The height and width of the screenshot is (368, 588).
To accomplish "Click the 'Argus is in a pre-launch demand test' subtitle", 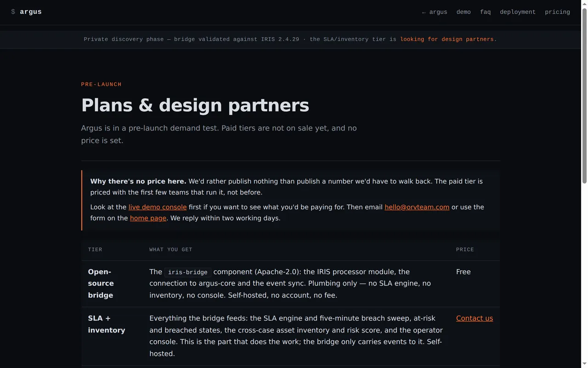I will [219, 134].
